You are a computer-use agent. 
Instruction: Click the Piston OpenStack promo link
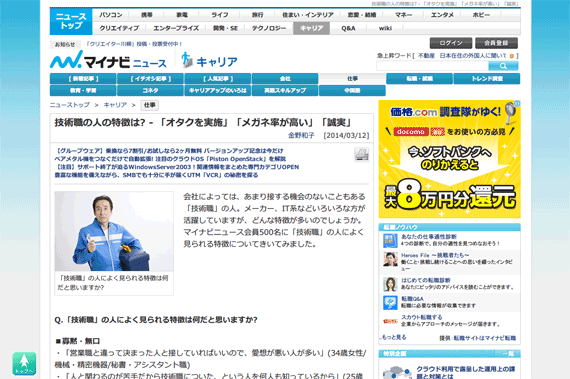(170, 159)
